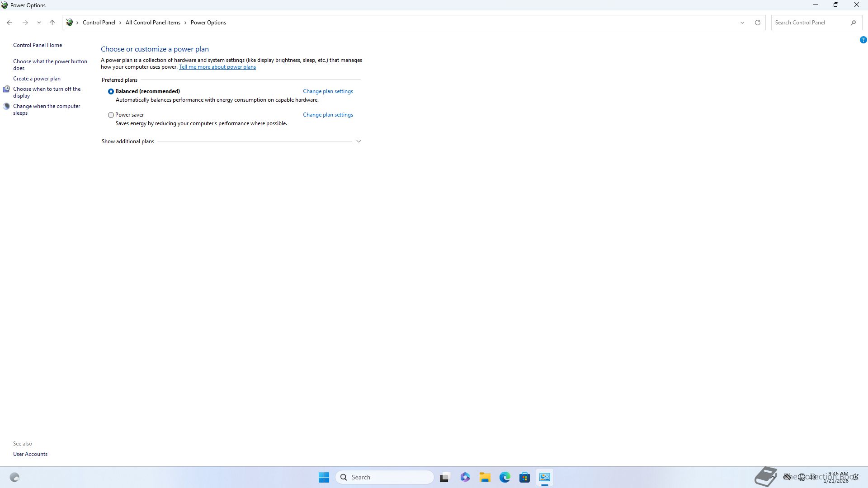
Task: Open Microsoft Edge from the taskbar
Action: (x=505, y=477)
